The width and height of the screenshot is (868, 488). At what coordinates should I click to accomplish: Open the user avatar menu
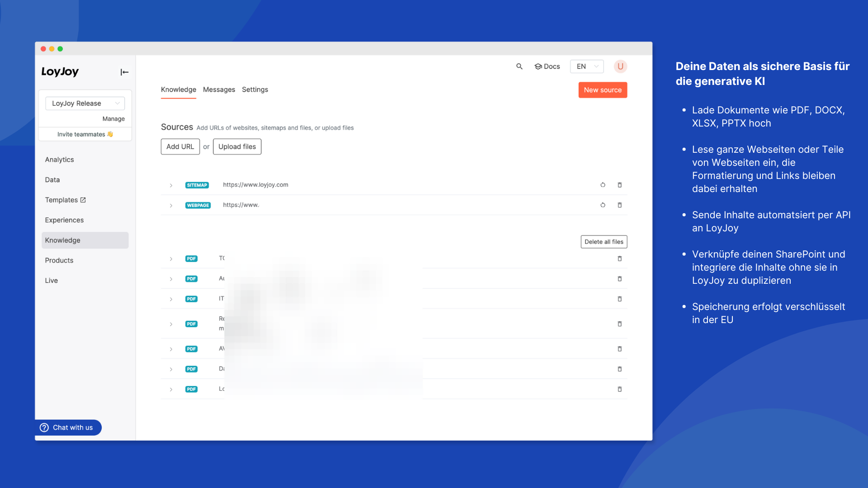(x=620, y=66)
